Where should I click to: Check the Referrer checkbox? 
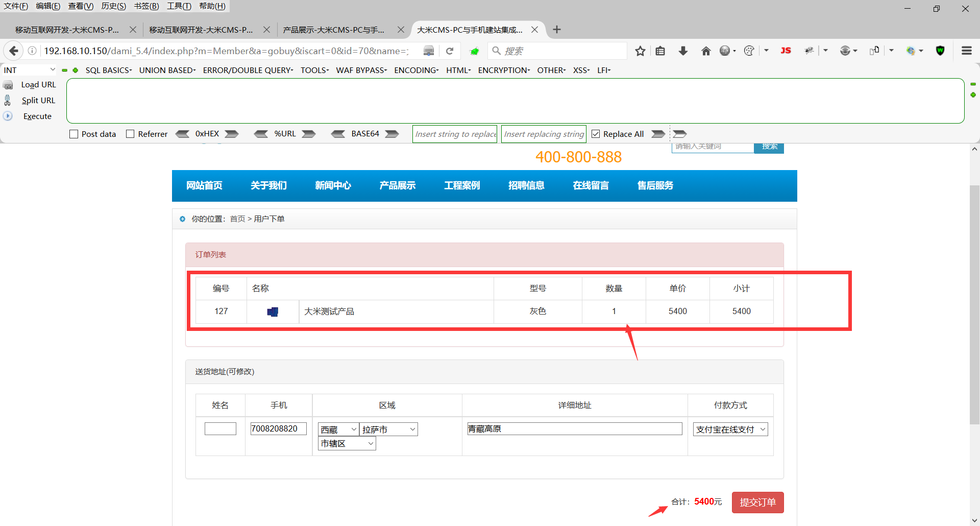(131, 134)
